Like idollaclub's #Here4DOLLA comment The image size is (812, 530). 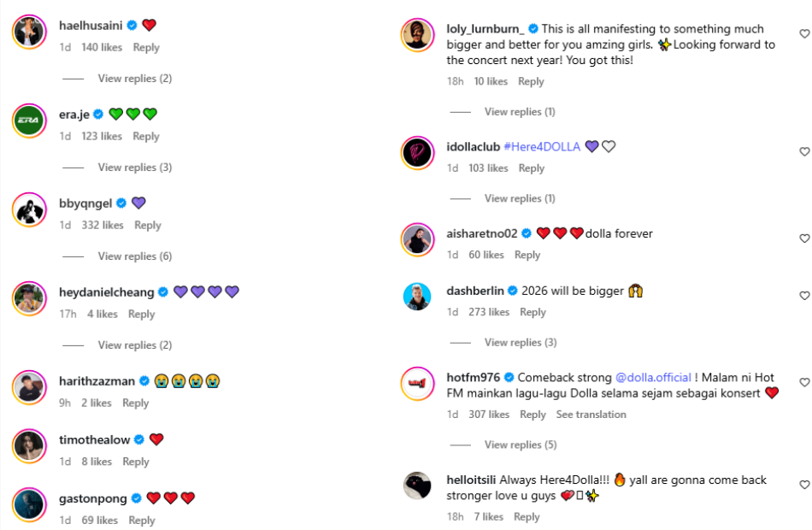803,152
